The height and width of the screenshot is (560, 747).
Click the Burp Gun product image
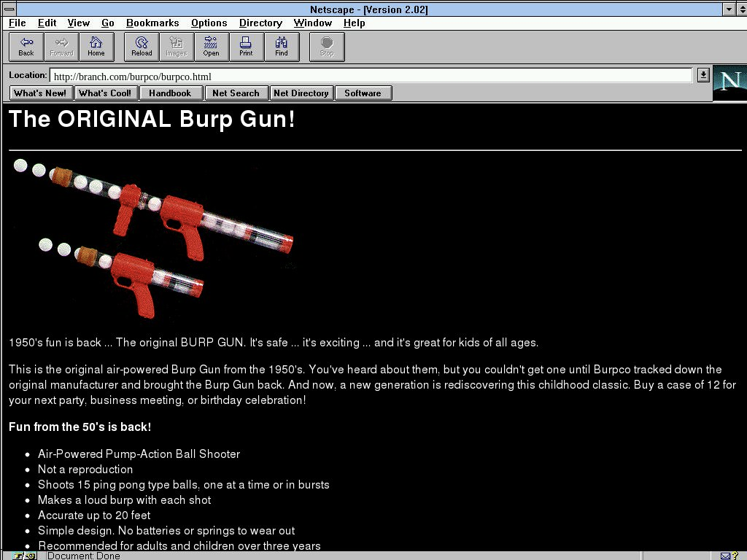point(153,238)
